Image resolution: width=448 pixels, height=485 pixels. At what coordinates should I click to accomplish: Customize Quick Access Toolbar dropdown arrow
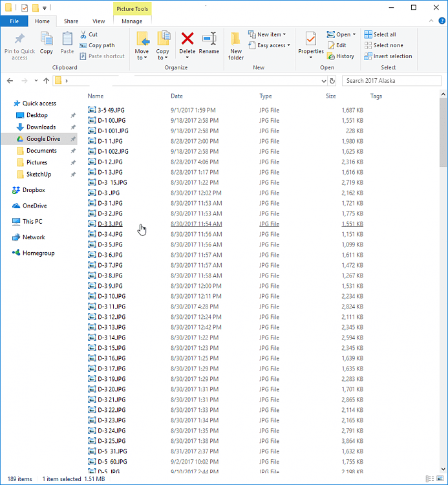44,8
